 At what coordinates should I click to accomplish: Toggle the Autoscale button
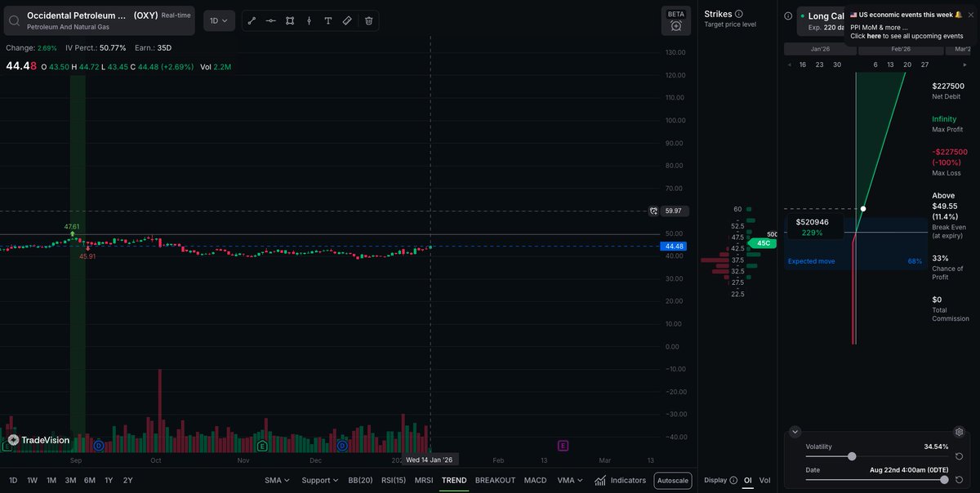673,481
